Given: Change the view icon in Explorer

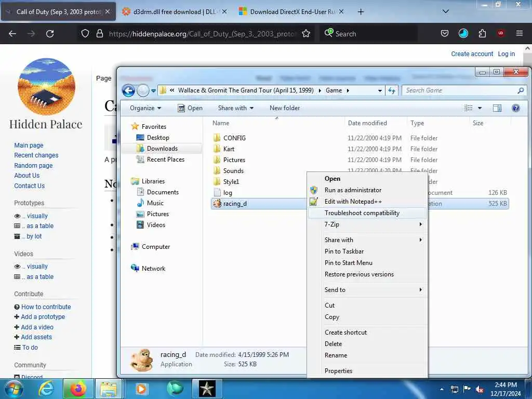Looking at the screenshot, I should coord(469,108).
